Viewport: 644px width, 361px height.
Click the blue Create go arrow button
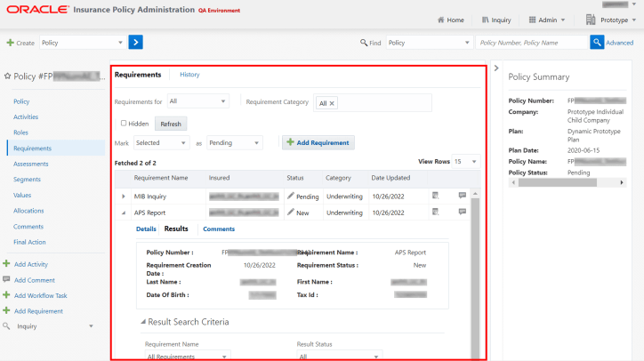tap(135, 43)
